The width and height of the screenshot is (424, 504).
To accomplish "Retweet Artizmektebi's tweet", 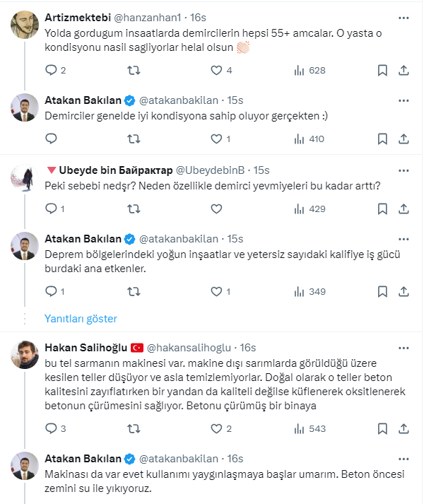I will [133, 70].
